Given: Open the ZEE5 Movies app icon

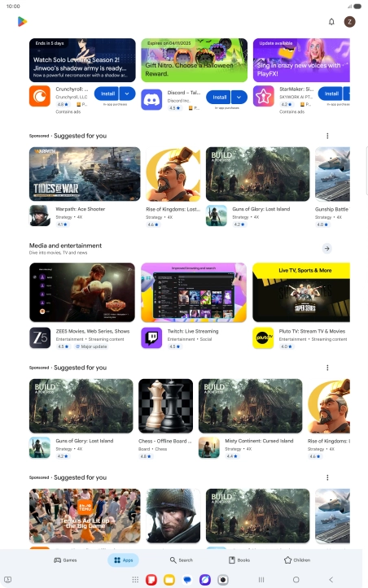Looking at the screenshot, I should pos(40,338).
